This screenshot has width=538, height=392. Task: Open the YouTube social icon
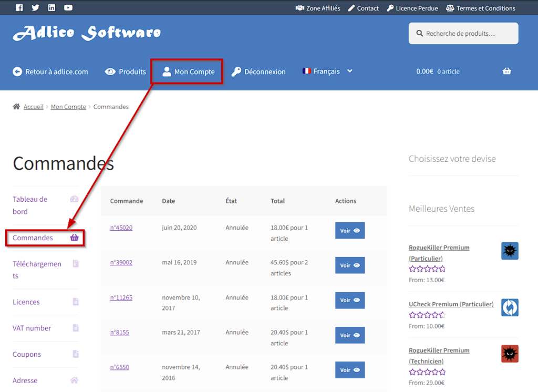click(x=68, y=8)
